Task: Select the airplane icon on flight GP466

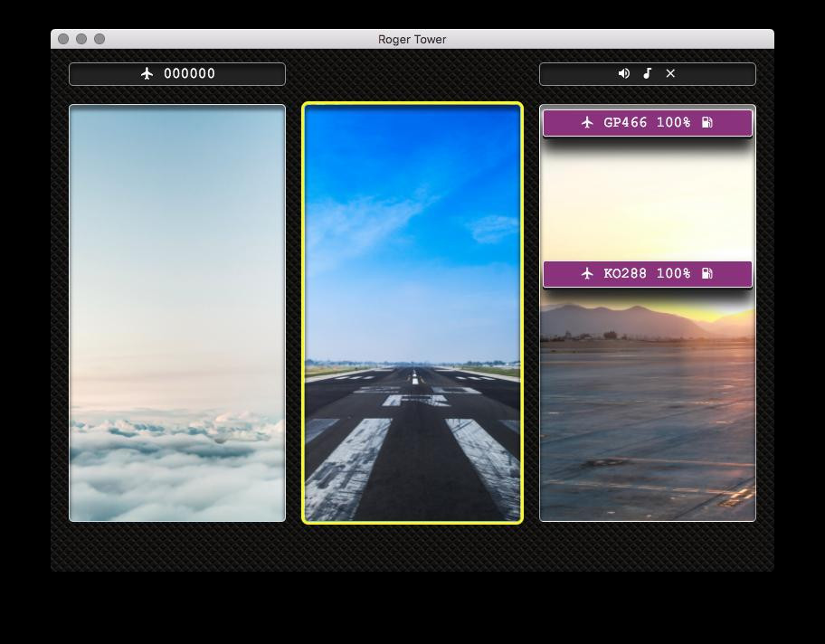Action: pos(587,123)
